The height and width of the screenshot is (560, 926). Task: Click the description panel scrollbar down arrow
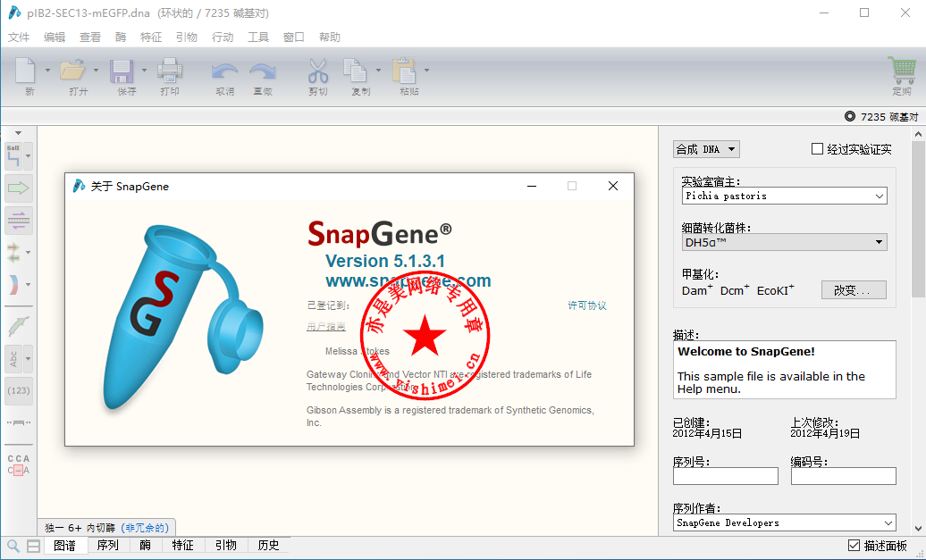tap(918, 528)
